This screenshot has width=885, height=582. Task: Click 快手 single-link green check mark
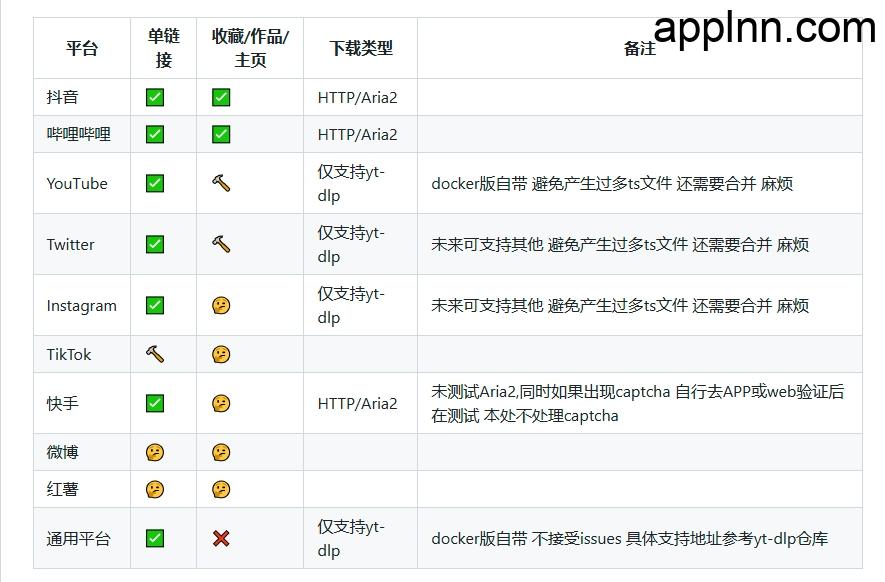tap(155, 404)
